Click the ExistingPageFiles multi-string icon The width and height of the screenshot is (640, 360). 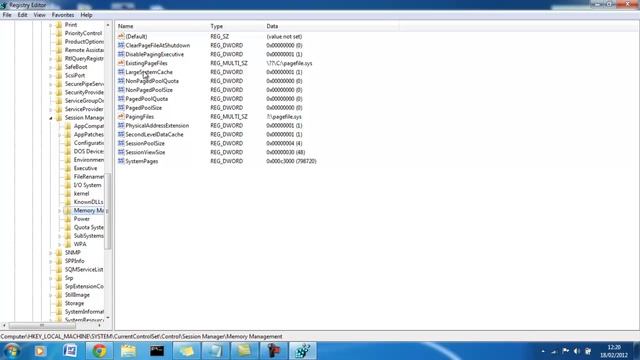pos(121,63)
